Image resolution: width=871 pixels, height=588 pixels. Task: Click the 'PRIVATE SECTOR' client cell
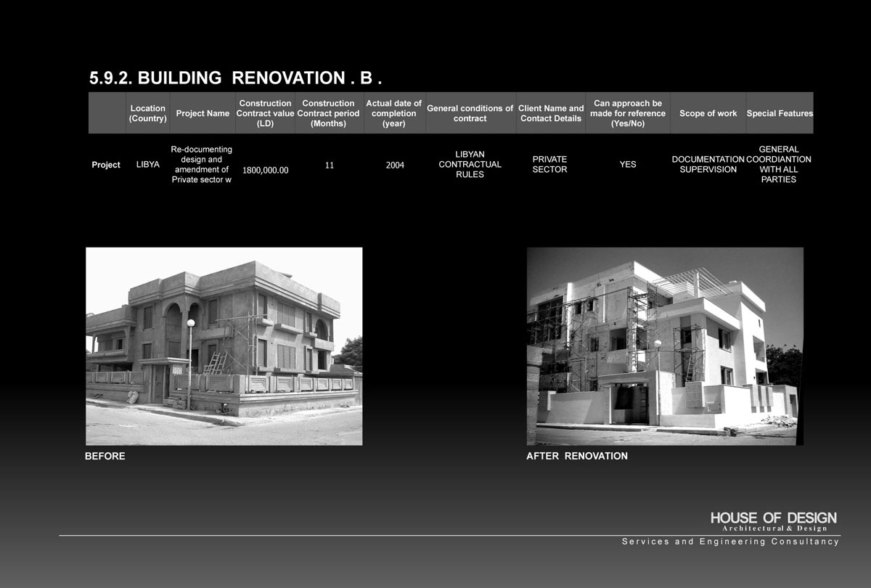point(549,164)
